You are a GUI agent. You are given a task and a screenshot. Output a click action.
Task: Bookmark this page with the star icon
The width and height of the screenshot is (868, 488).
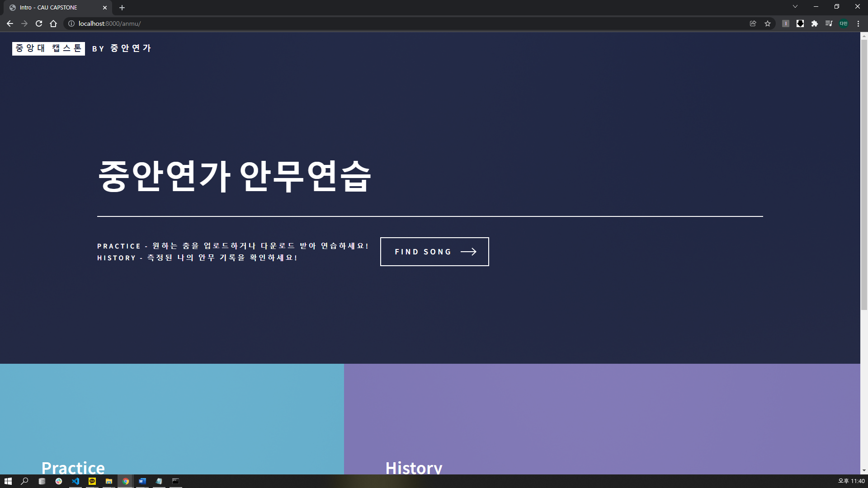pos(768,23)
